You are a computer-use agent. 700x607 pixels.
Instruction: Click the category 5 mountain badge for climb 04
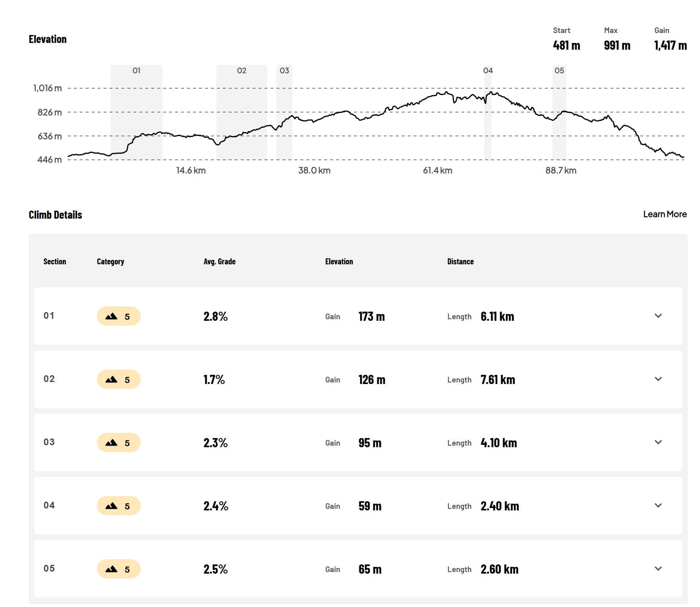click(118, 506)
